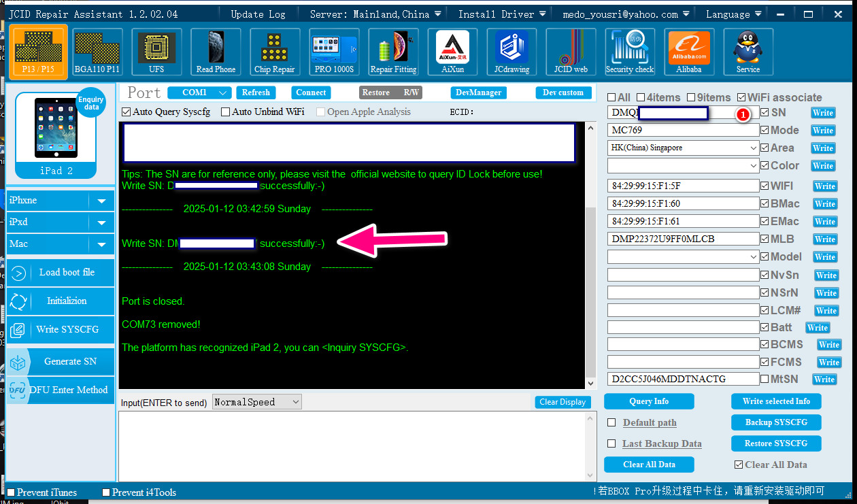Enable Prevent iTunes checkbox

click(x=11, y=492)
